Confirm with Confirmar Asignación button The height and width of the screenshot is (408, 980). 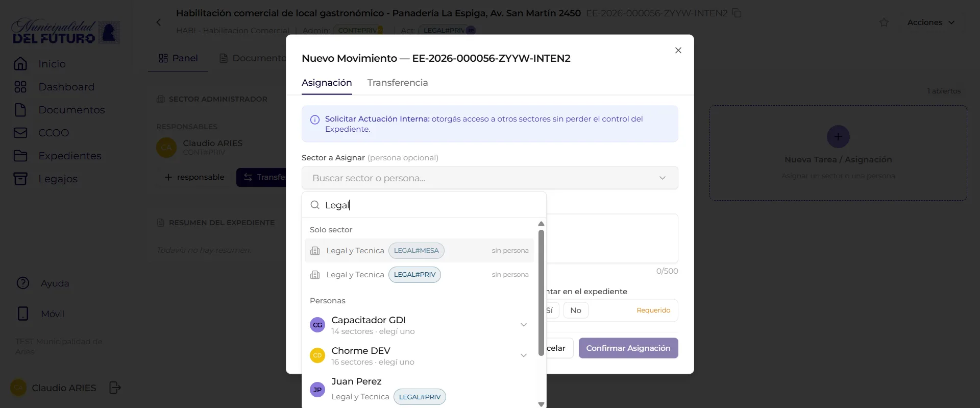628,348
